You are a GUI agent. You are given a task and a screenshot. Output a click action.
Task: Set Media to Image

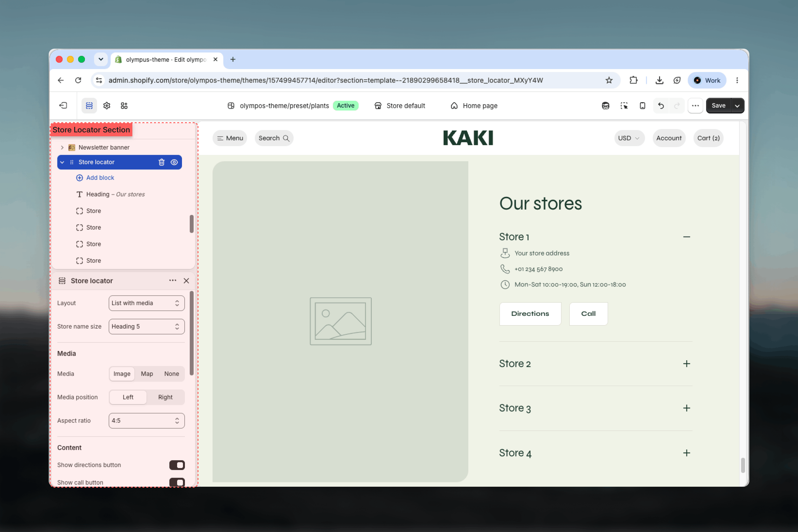[122, 374]
